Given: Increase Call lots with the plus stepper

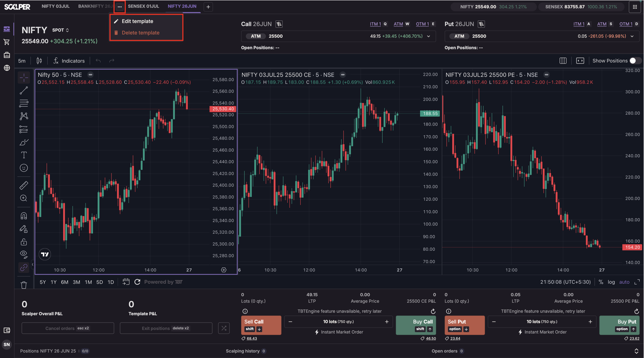Looking at the screenshot, I should tap(387, 322).
